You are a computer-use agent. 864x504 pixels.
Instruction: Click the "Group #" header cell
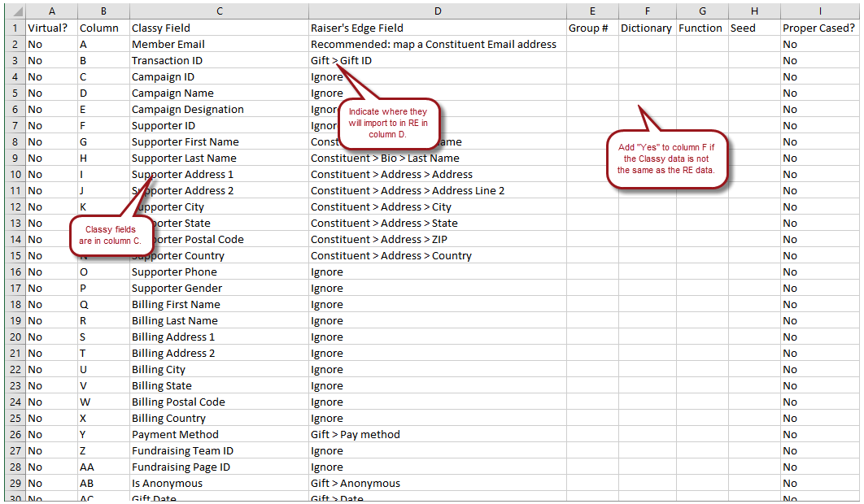pyautogui.click(x=592, y=28)
